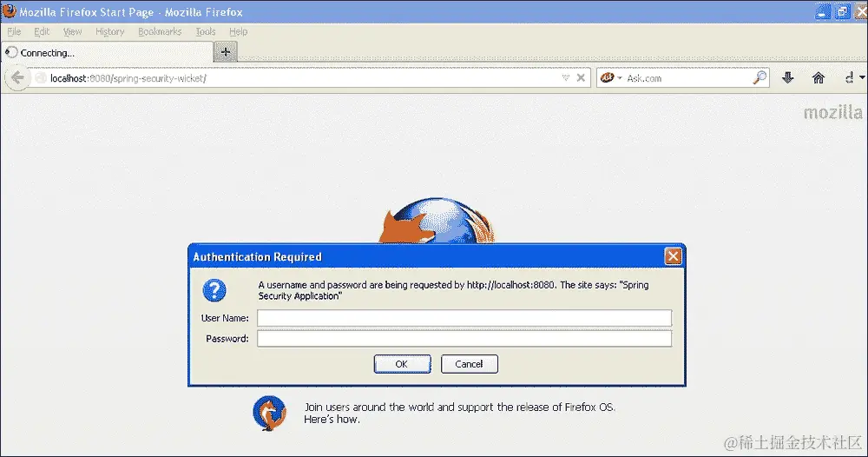Select the Connecting... tab
The image size is (868, 457).
coord(108,53)
